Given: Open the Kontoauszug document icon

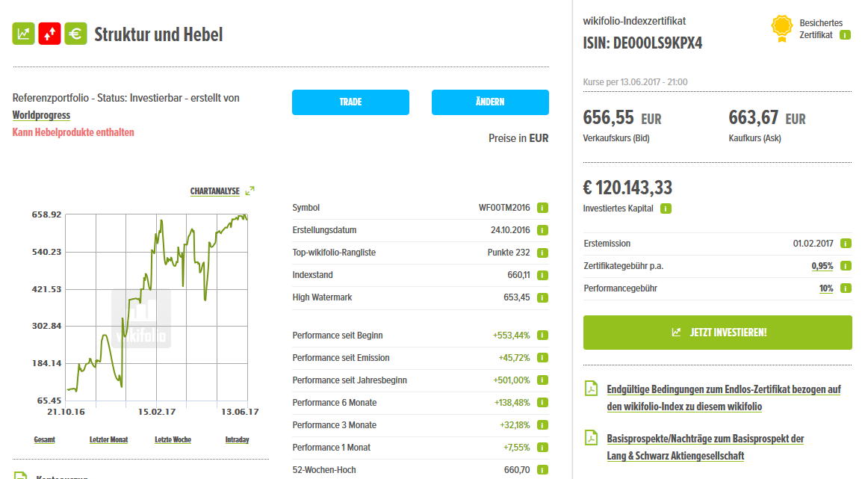Looking at the screenshot, I should (19, 475).
